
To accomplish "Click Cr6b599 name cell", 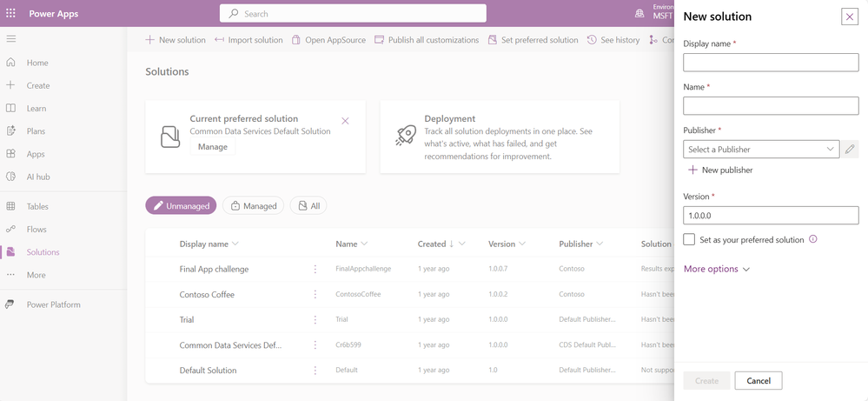I will click(x=348, y=345).
